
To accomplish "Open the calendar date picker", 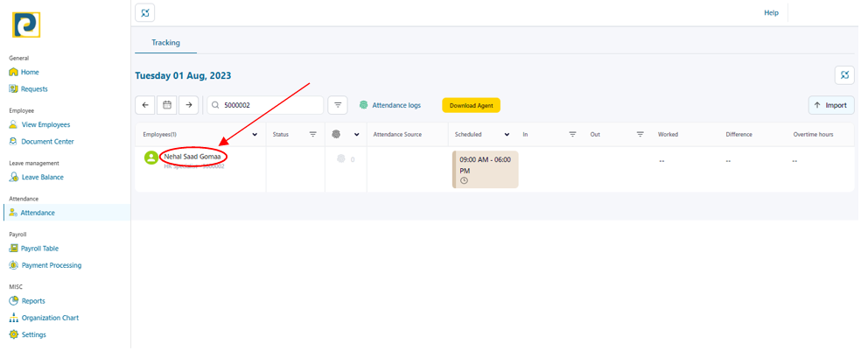I will point(167,105).
